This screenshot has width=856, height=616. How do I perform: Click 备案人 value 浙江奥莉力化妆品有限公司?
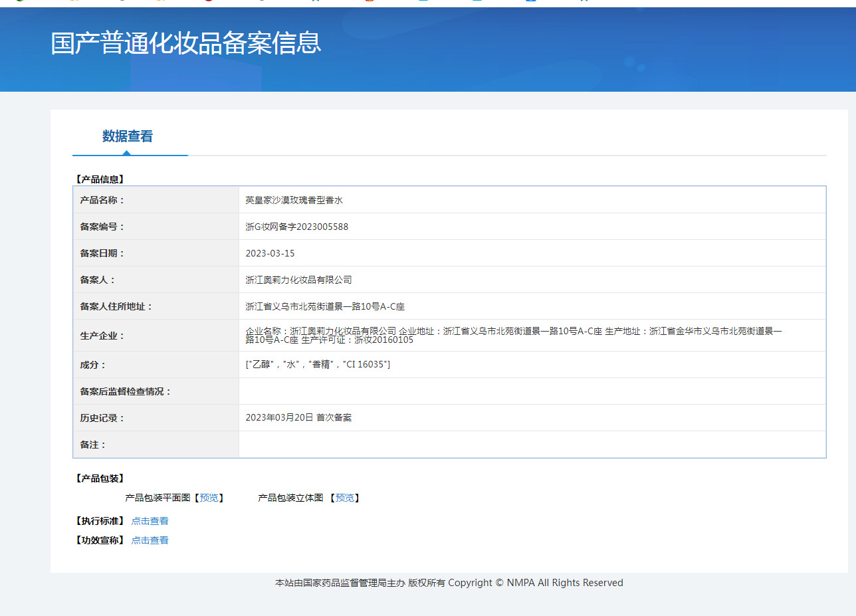coord(298,280)
